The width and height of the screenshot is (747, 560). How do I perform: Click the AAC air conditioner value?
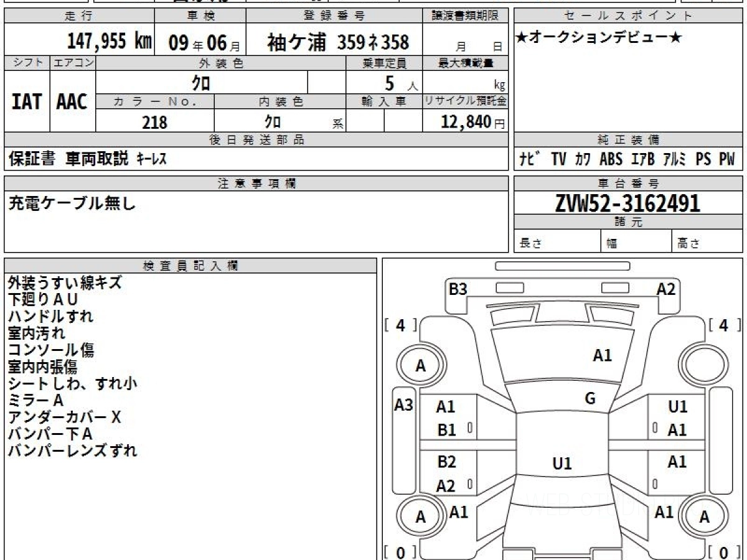coord(72,103)
